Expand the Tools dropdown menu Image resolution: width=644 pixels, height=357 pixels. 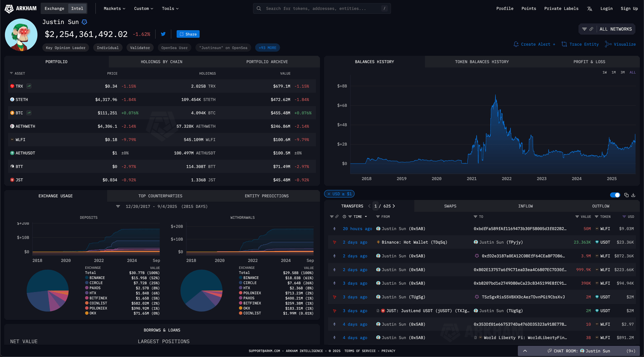coord(170,8)
